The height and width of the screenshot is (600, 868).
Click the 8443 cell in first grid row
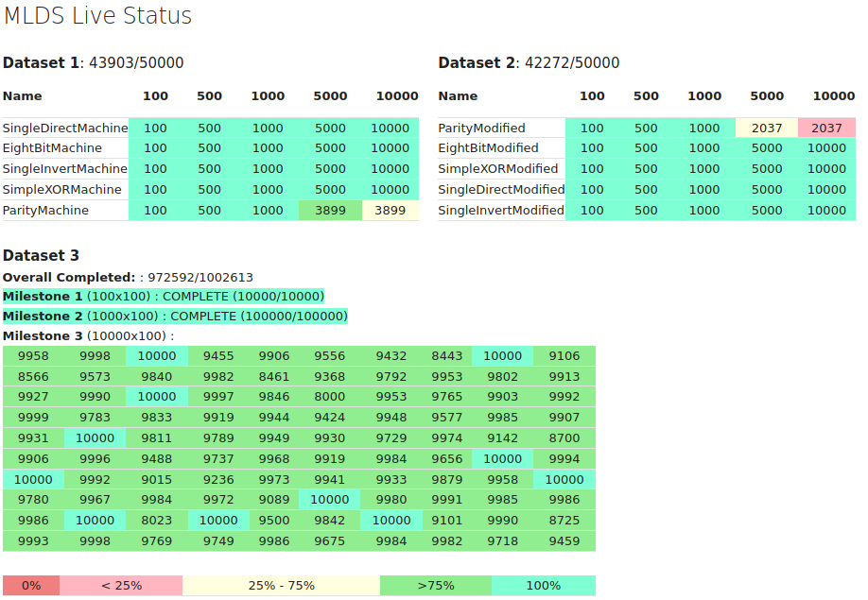click(446, 355)
